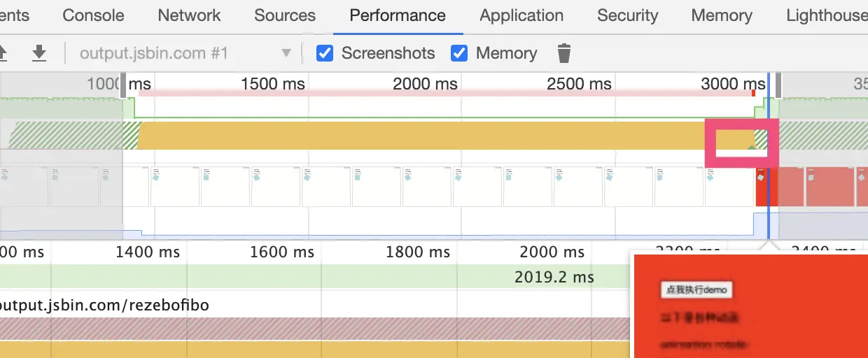Toggle the Memory checkbox in toolbar
Viewport: 868px width, 358px height.
459,53
